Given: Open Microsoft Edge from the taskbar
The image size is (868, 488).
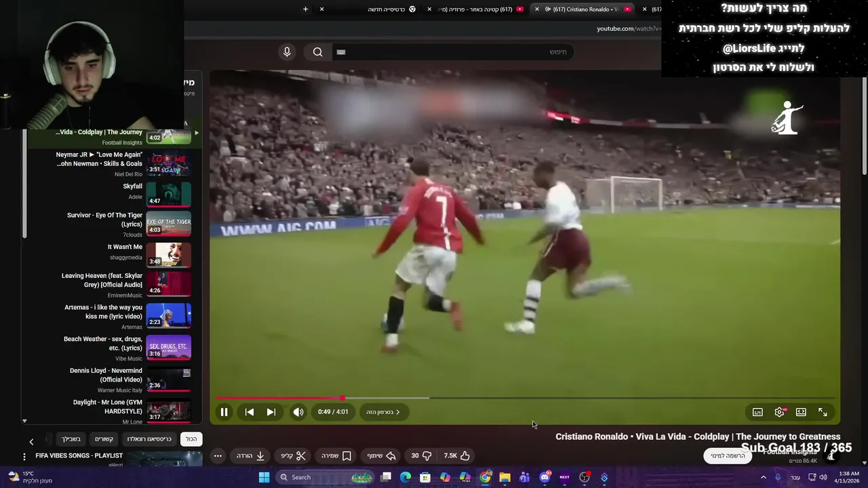Looking at the screenshot, I should 406,477.
